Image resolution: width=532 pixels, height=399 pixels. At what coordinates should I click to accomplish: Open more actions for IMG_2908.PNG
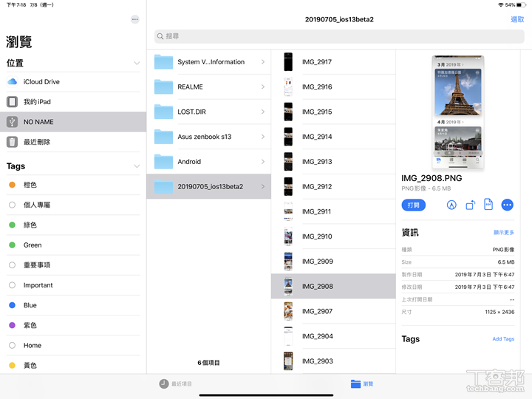(x=507, y=205)
